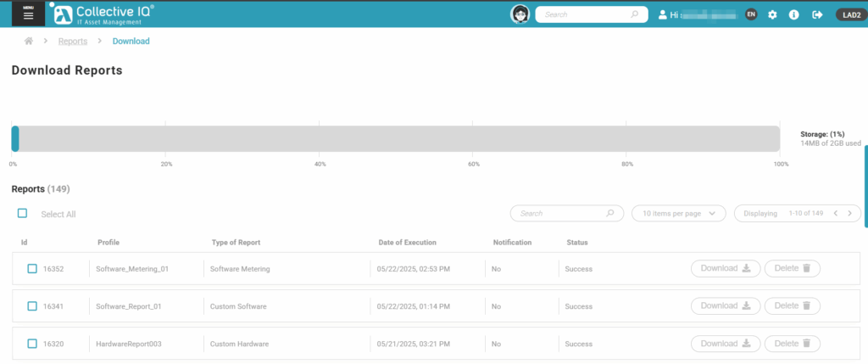This screenshot has width=868, height=364.
Task: Open the settings gear icon
Action: pyautogui.click(x=772, y=14)
